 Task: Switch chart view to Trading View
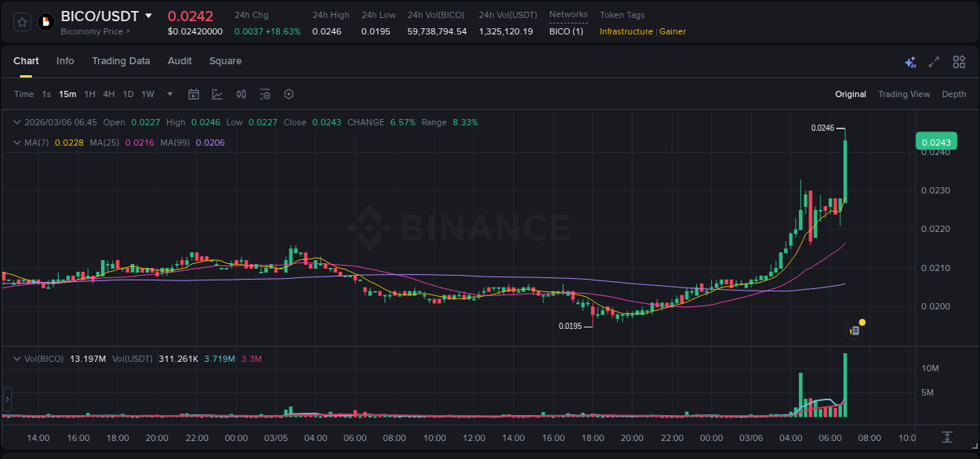click(x=904, y=94)
